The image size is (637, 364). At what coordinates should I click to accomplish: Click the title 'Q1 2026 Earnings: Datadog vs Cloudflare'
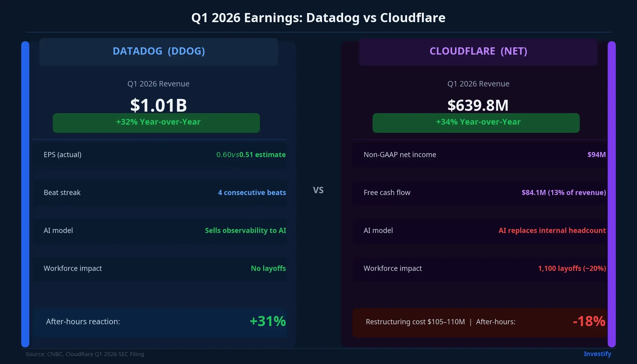coord(318,18)
